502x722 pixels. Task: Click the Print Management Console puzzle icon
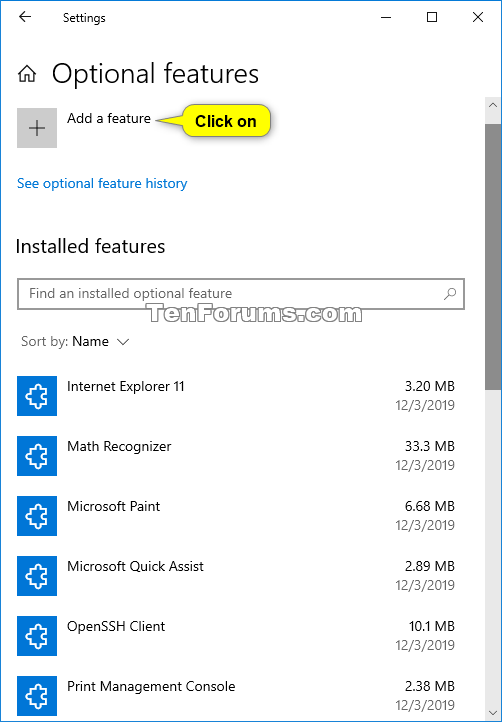(x=37, y=696)
